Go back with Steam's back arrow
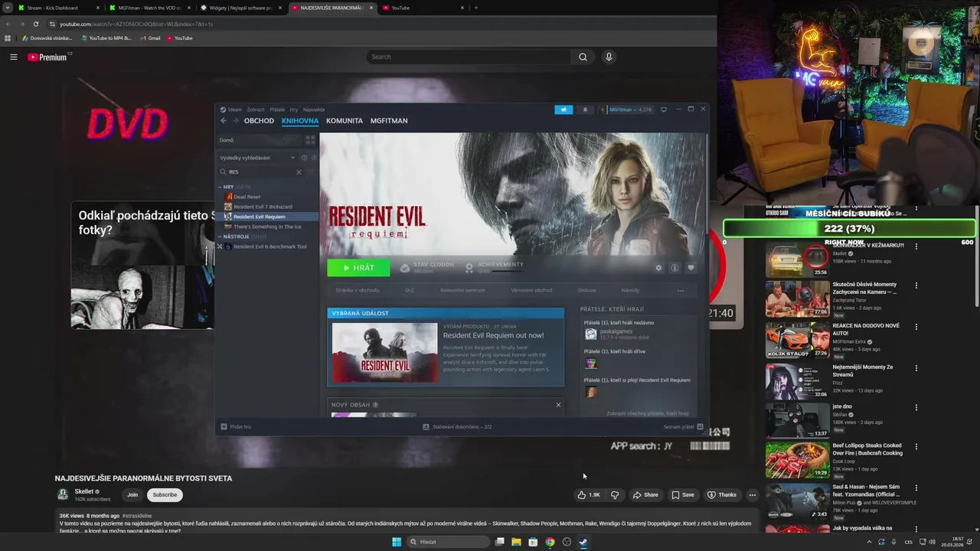The image size is (980, 551). (224, 121)
